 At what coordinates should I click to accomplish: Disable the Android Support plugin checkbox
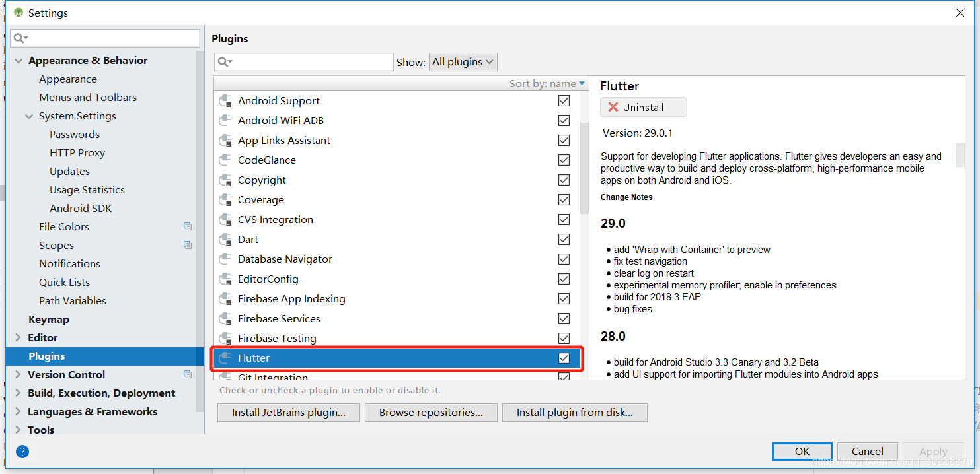click(x=564, y=101)
